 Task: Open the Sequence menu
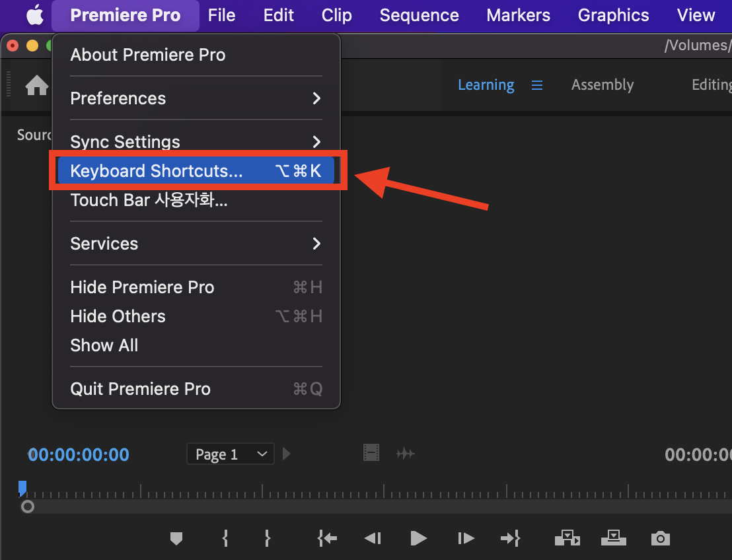[420, 15]
